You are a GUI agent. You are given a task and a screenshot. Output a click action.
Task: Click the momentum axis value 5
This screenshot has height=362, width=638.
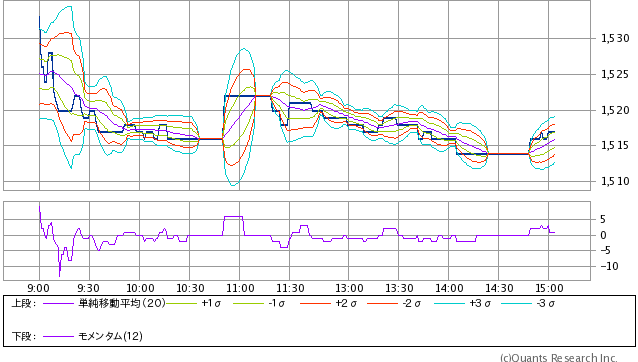tap(603, 220)
